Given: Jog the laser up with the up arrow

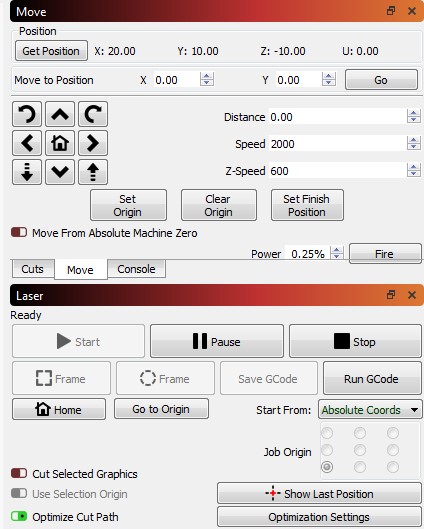Looking at the screenshot, I should [60, 114].
